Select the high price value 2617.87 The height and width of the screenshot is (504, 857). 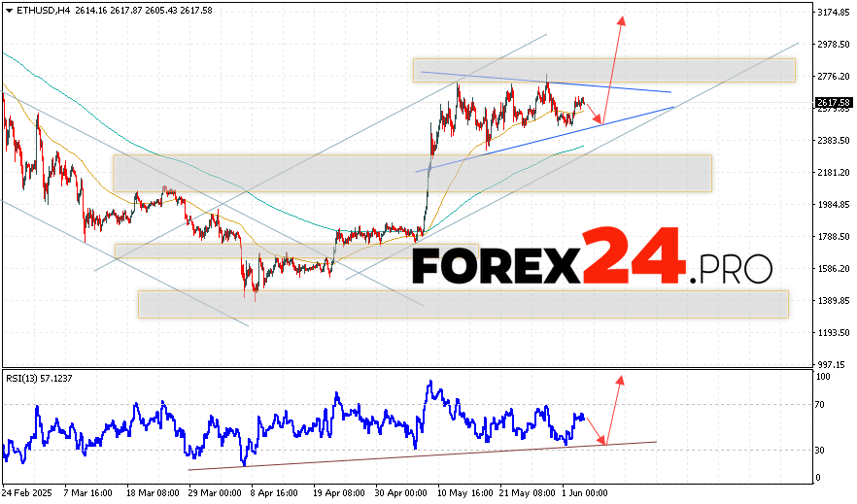point(124,11)
